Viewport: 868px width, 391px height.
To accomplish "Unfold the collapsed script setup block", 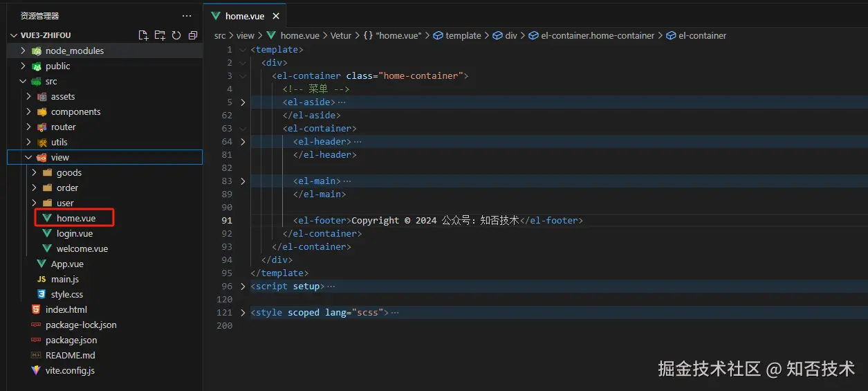I will 243,286.
